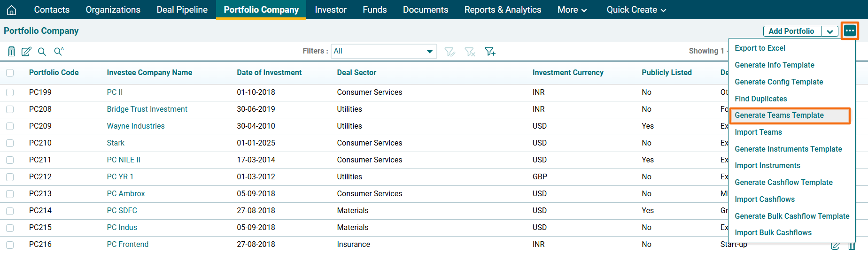This screenshot has width=868, height=253.
Task: Click the edit pencil icon in toolbar
Action: click(26, 52)
